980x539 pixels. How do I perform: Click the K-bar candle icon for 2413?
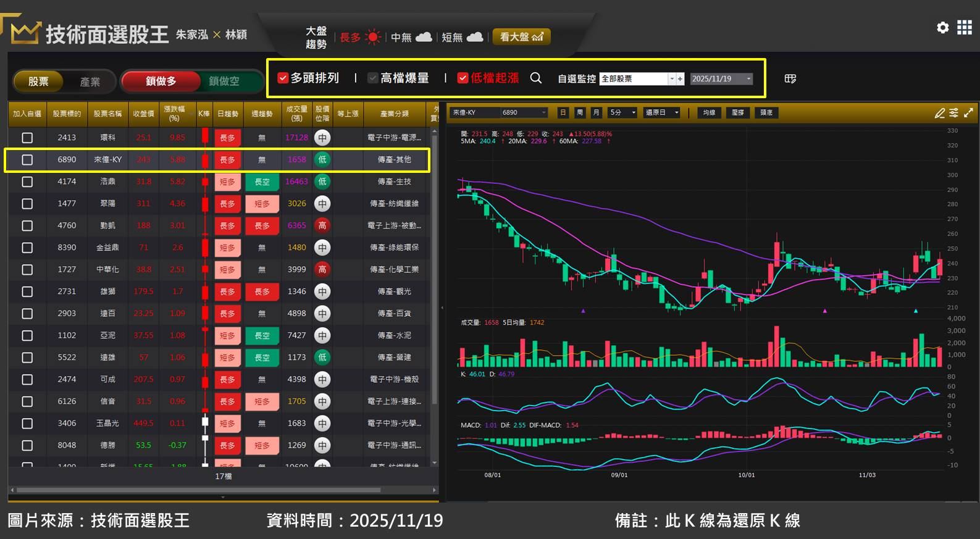click(205, 136)
